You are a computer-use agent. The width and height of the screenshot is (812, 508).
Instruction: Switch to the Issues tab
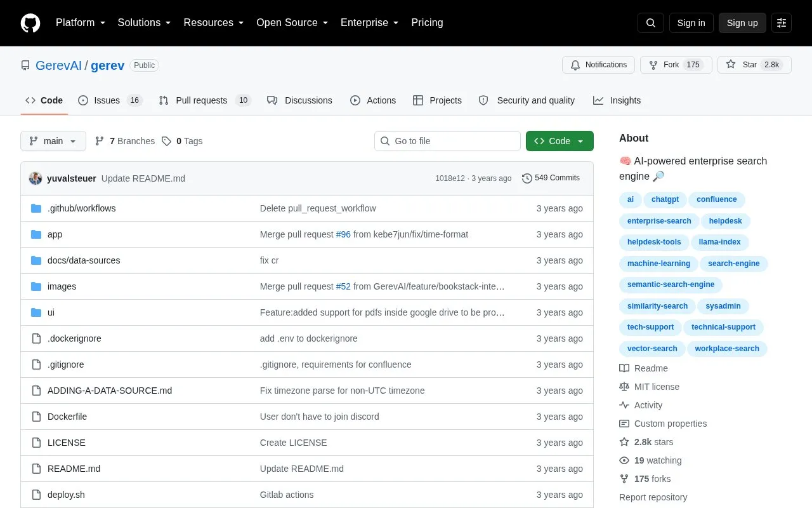click(x=110, y=100)
